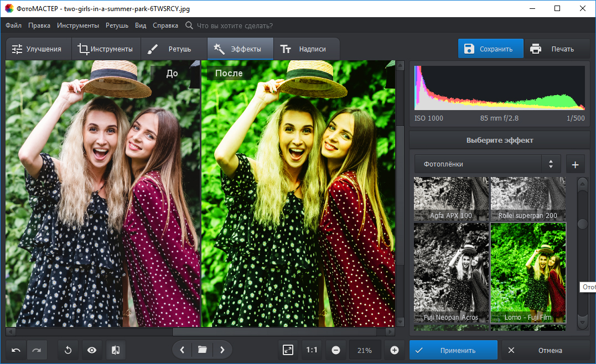
Task: Zoom out with the minus icon
Action: [335, 350]
